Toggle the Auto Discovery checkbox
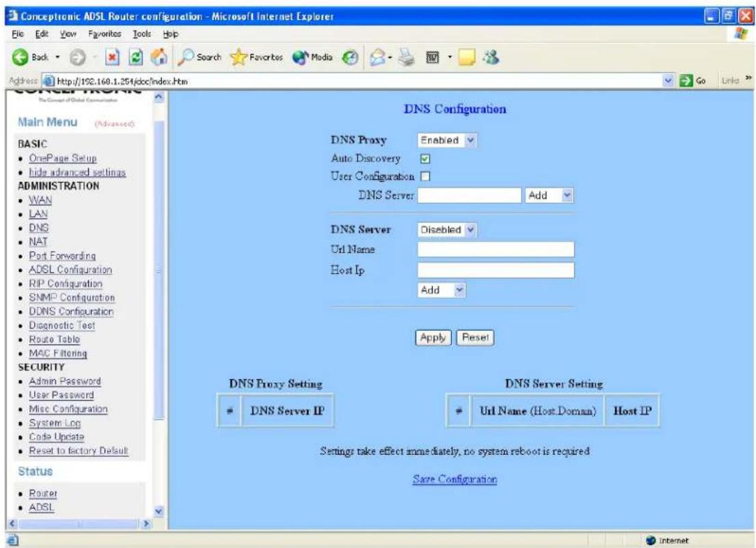Viewport: 756px width, 548px height. pos(424,159)
